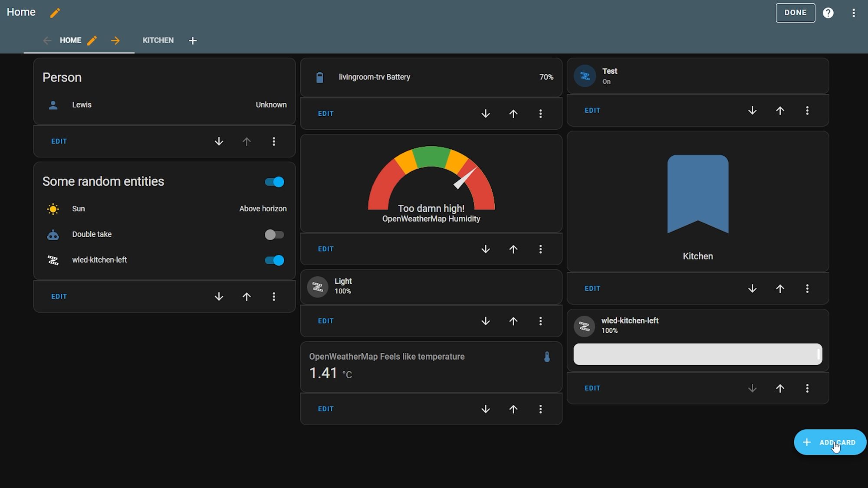Open Light card options menu
868x488 pixels.
click(541, 321)
